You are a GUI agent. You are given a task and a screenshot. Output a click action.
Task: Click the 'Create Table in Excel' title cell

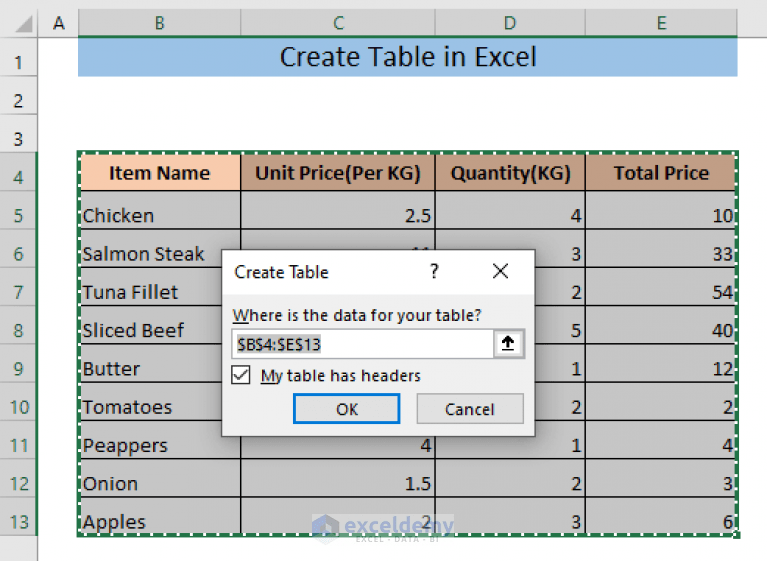pyautogui.click(x=407, y=57)
